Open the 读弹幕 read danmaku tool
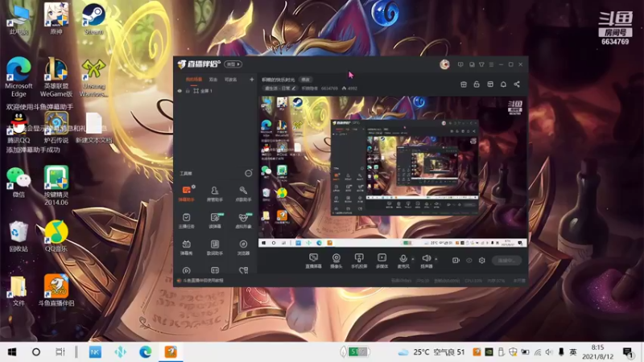The image size is (644, 362). 214,220
